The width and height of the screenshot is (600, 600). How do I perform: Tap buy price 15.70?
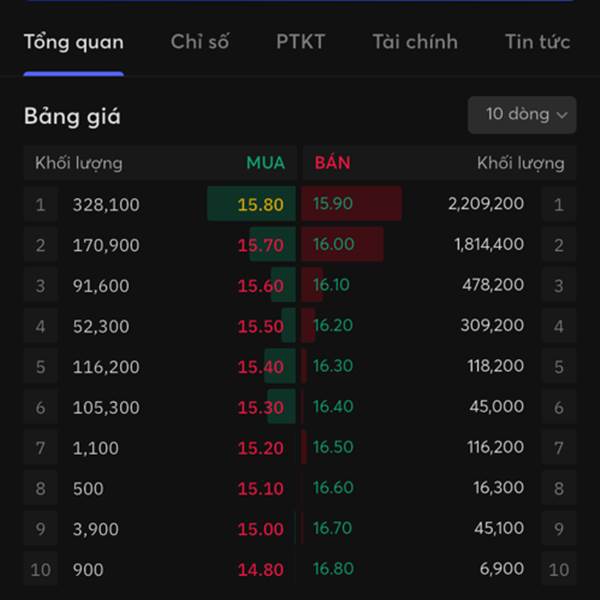coord(261,245)
